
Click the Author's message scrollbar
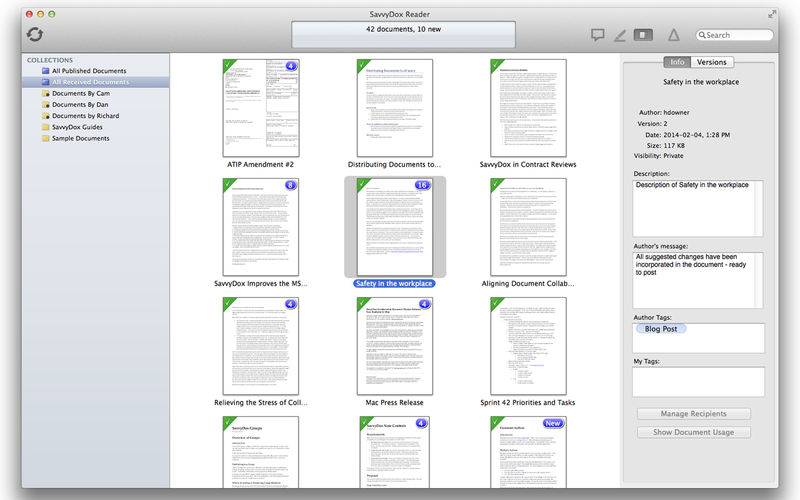click(x=759, y=280)
